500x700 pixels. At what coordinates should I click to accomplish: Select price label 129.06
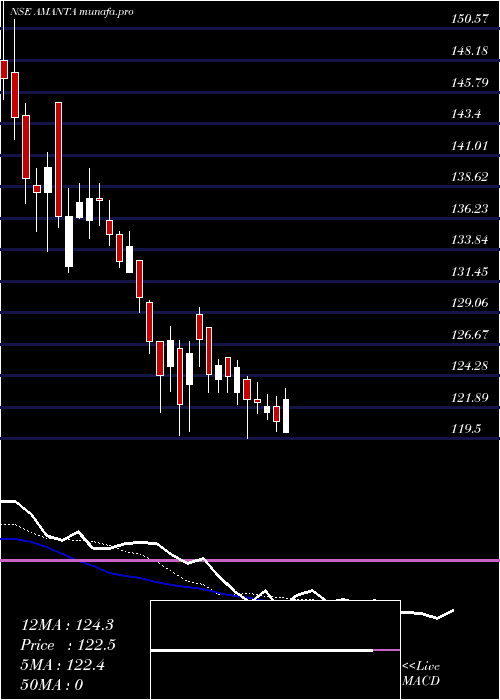[470, 303]
